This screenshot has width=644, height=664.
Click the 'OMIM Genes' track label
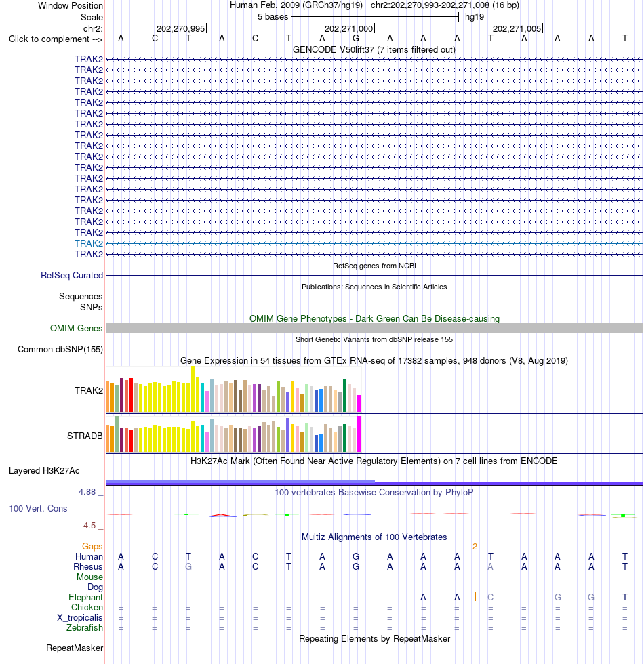click(76, 329)
